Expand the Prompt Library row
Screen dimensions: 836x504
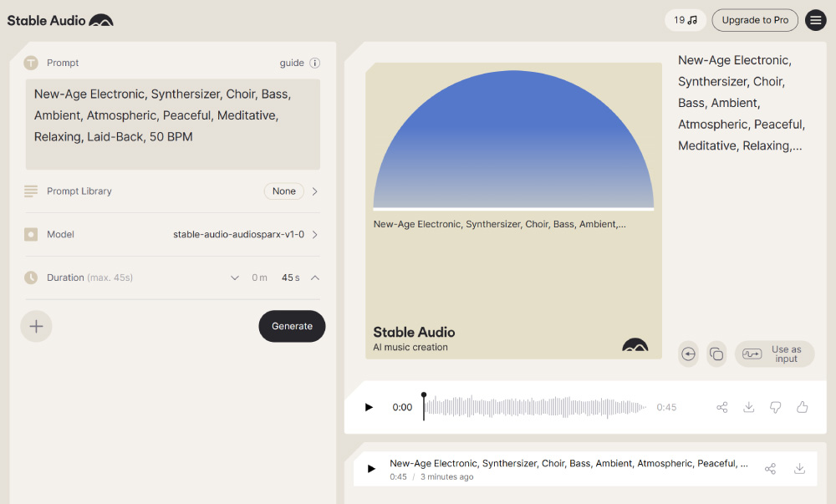(314, 191)
